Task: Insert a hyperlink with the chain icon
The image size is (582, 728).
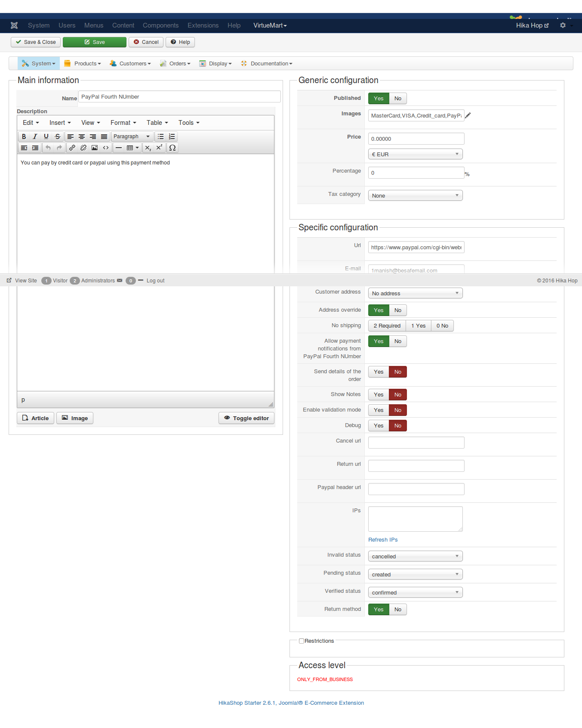Action: click(72, 148)
